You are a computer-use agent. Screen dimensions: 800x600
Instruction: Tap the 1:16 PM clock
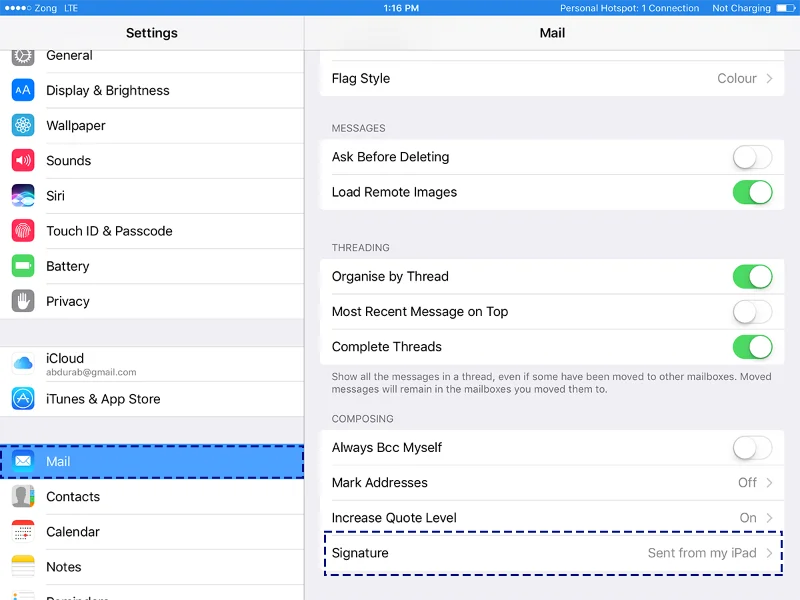401,8
